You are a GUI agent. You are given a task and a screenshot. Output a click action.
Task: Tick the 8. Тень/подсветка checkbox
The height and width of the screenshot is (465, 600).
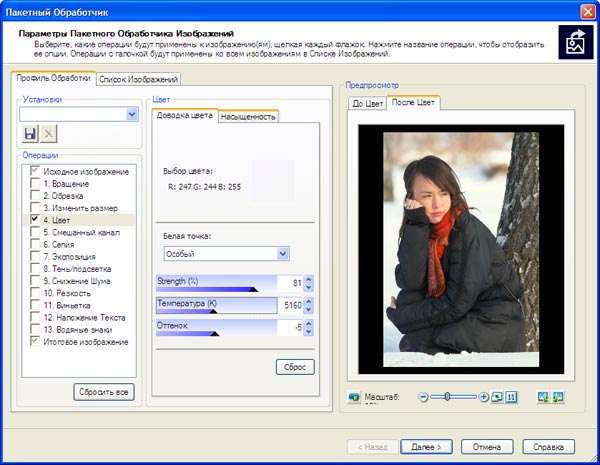(35, 269)
